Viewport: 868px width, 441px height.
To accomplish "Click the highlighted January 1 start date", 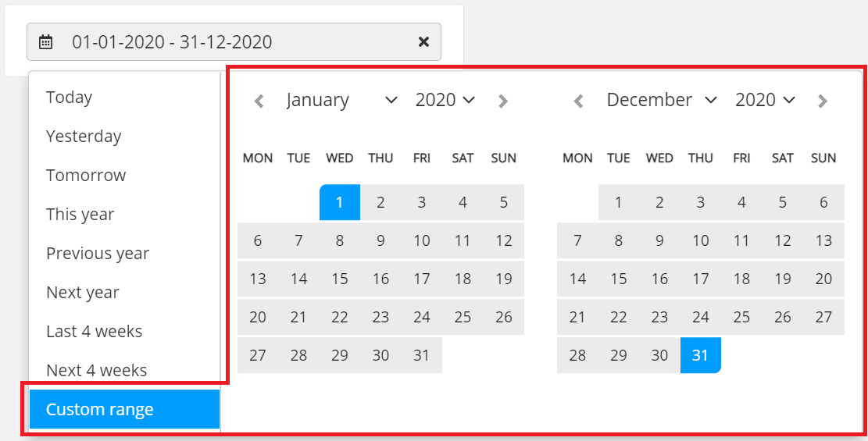I will [340, 203].
